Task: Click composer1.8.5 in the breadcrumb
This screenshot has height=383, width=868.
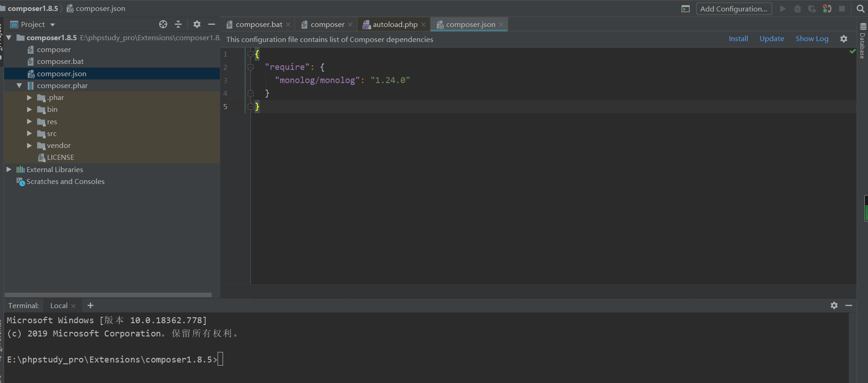Action: click(33, 9)
